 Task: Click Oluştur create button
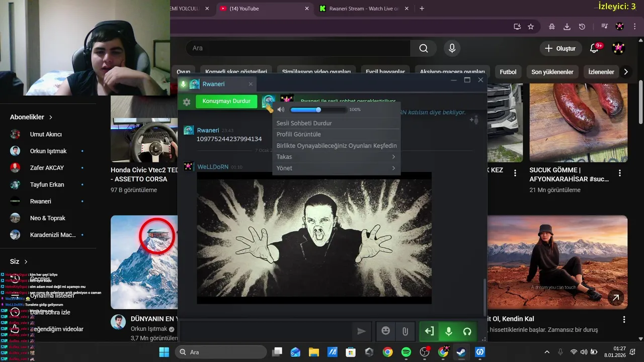[560, 48]
